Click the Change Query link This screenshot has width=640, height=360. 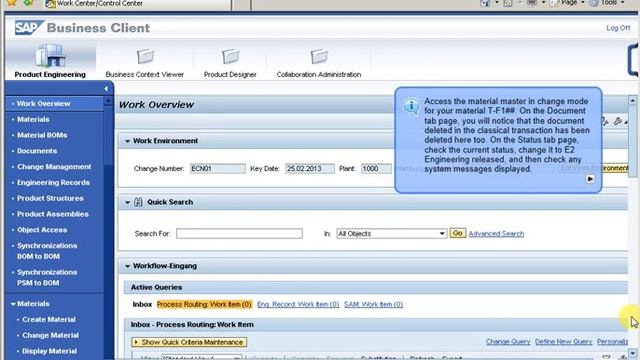[x=508, y=342]
